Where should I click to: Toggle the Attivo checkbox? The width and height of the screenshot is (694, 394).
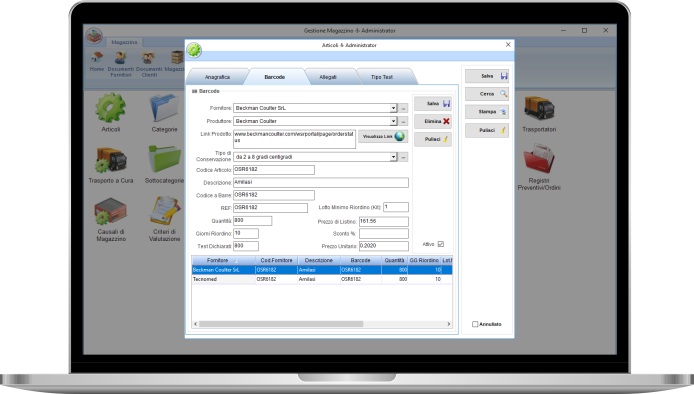pyautogui.click(x=440, y=244)
